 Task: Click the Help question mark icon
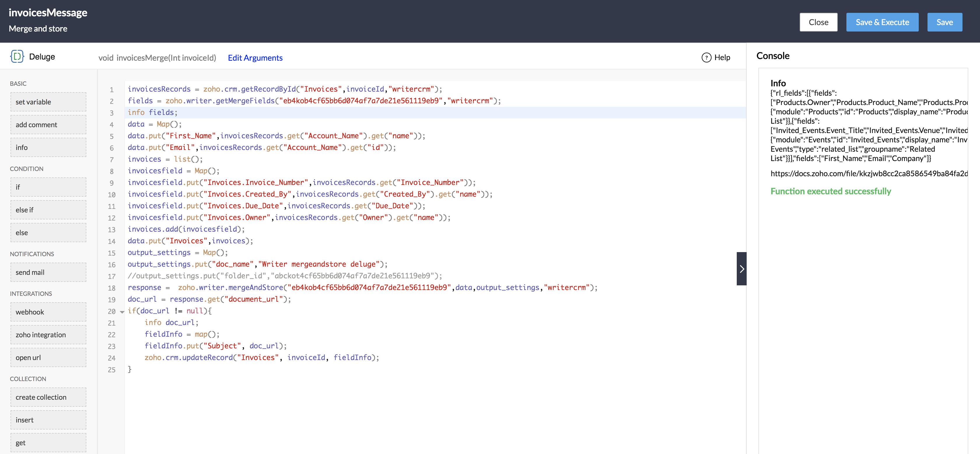tap(706, 57)
